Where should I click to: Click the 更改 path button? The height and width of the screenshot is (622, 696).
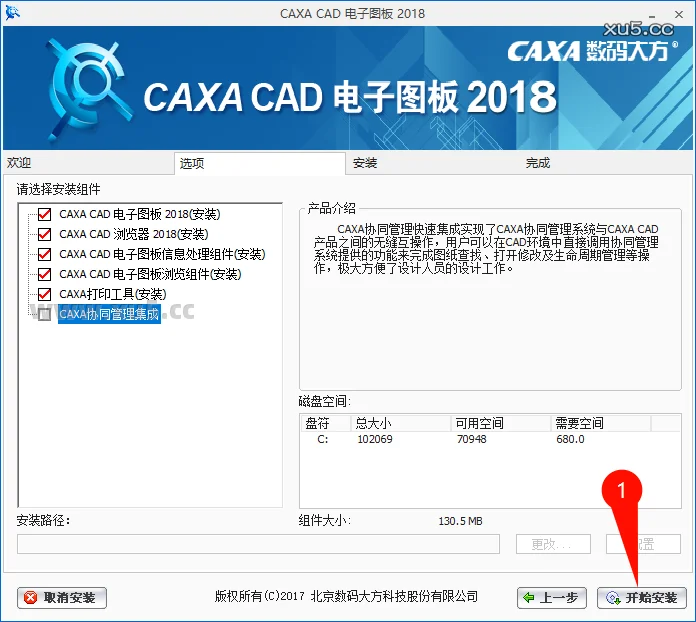550,544
